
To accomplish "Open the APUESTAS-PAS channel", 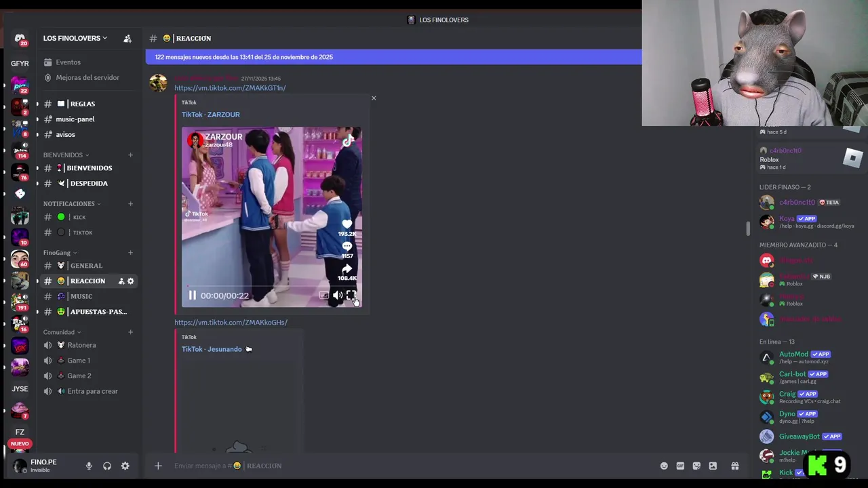I will click(x=88, y=312).
